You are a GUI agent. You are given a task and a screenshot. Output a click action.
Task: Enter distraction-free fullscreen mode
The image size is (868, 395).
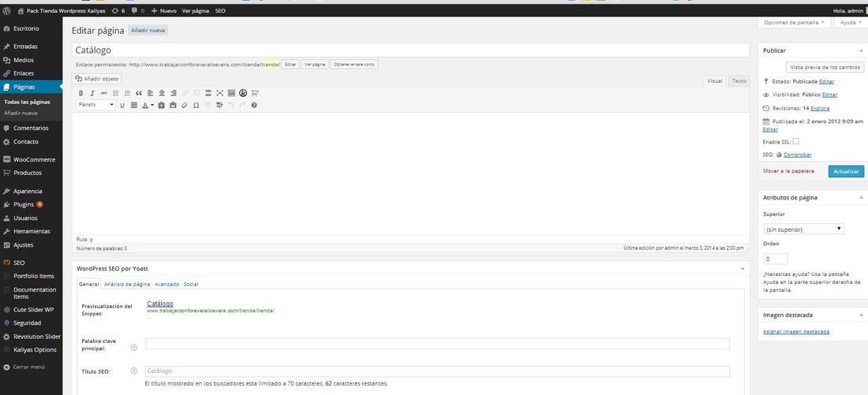click(220, 93)
